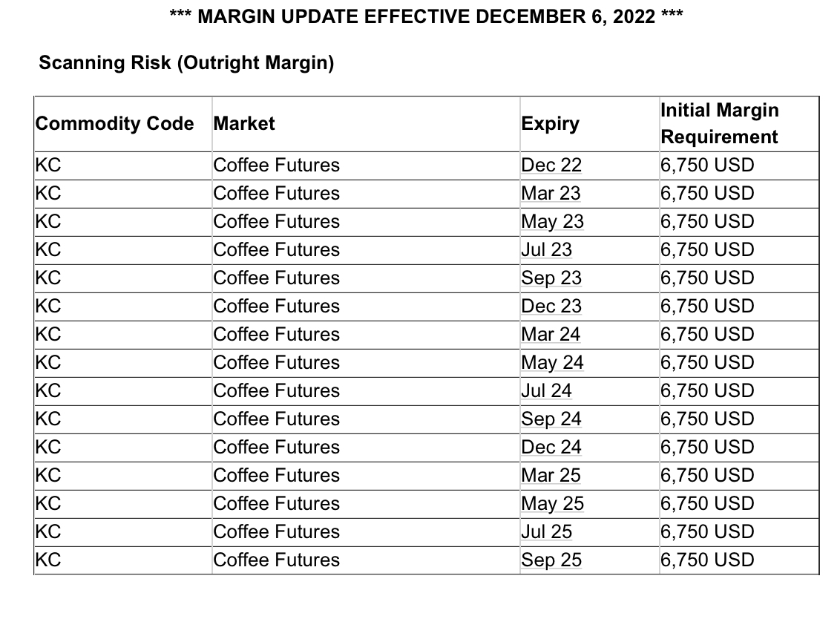Select the May 23 expiry date

pyautogui.click(x=552, y=221)
